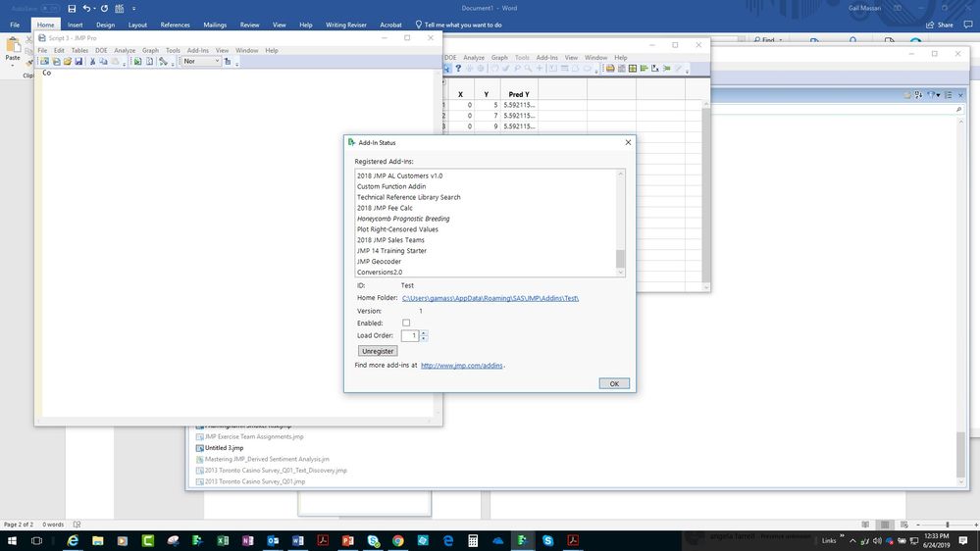Toggle the Enabled checkbox for the add-in
Image resolution: width=980 pixels, height=551 pixels.
[406, 323]
